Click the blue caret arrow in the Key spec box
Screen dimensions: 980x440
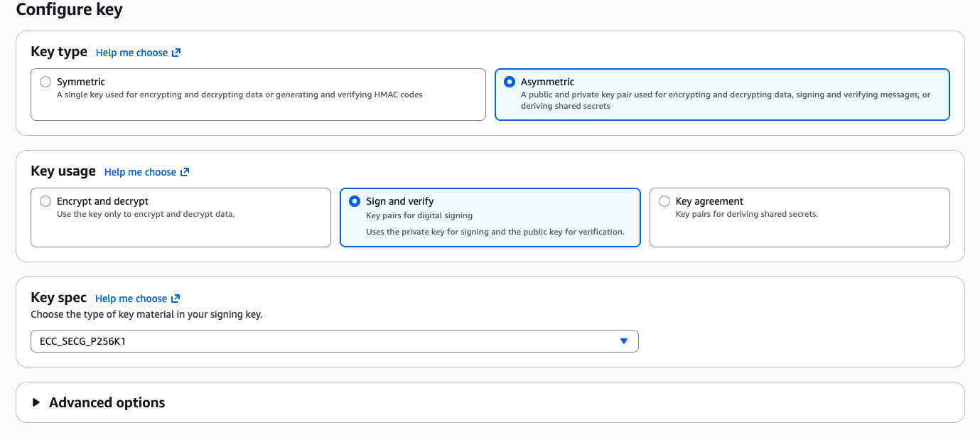tap(623, 341)
